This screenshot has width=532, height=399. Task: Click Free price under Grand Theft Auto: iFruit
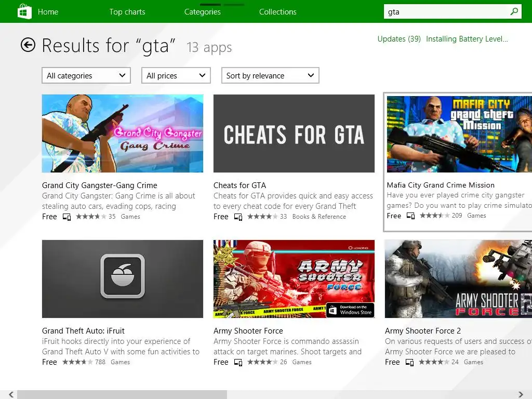click(x=49, y=362)
